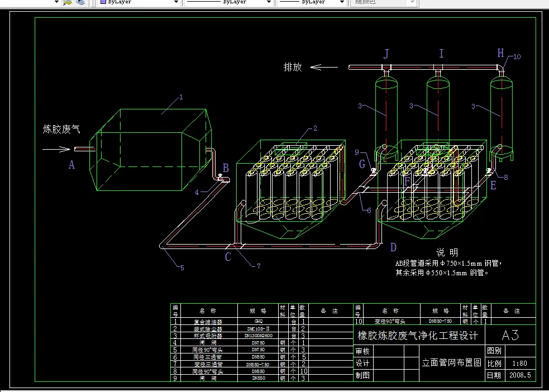Select the title 橡胶炼胶废气净化工程设计

[x=418, y=335]
